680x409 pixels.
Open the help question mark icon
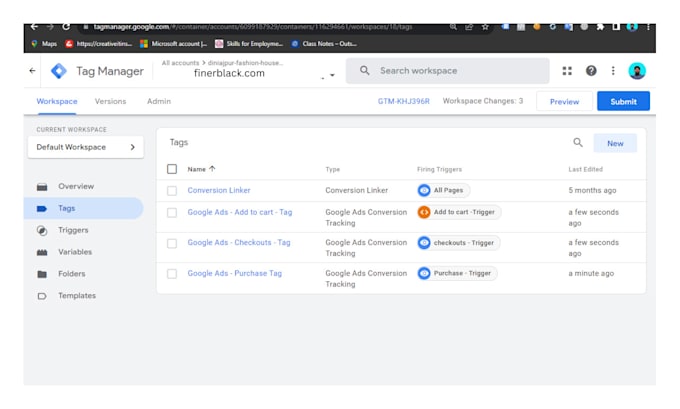tap(591, 71)
